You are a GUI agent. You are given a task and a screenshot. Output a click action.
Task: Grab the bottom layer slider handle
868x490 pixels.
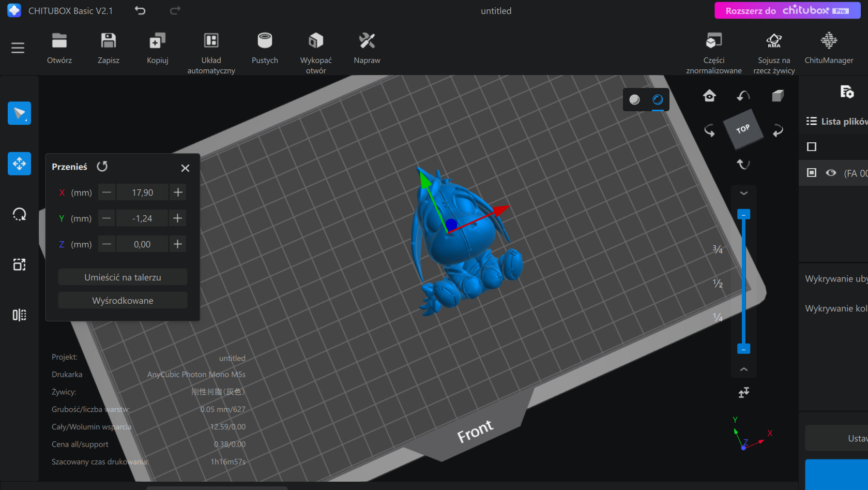point(743,349)
